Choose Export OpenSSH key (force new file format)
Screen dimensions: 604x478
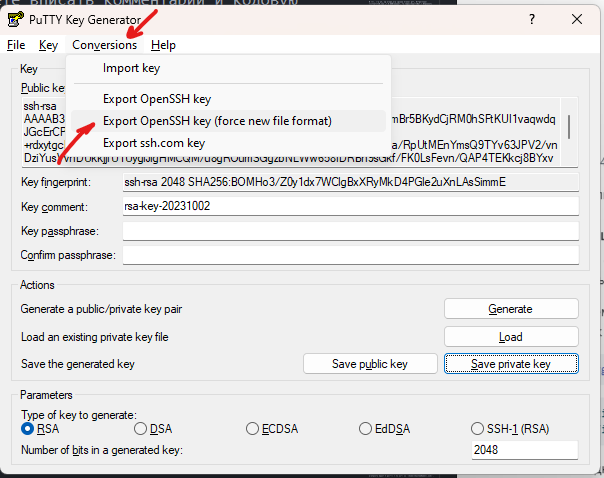coord(217,121)
